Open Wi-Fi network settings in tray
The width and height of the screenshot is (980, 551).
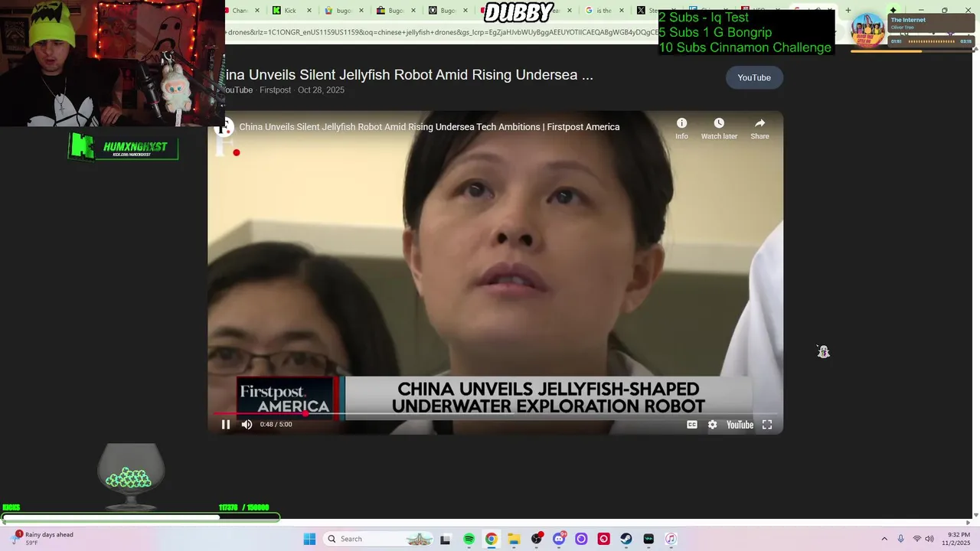point(916,539)
